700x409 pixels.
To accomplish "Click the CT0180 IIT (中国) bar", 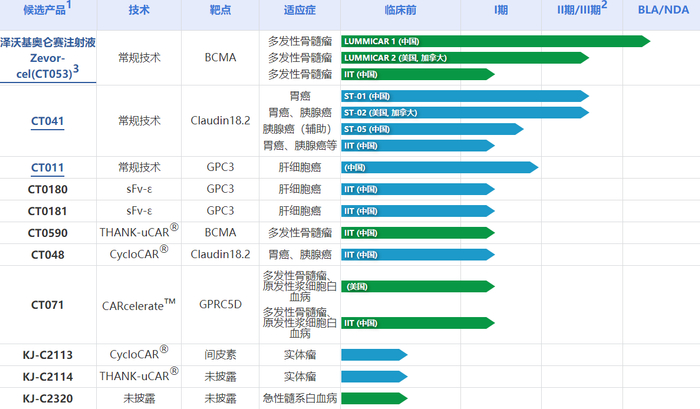I will [418, 189].
